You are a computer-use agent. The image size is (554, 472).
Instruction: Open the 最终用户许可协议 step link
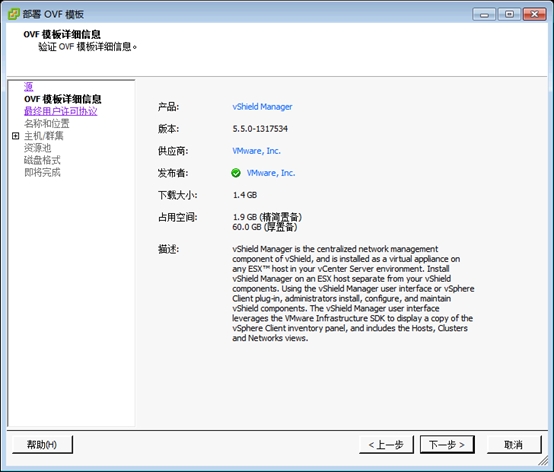[x=60, y=111]
